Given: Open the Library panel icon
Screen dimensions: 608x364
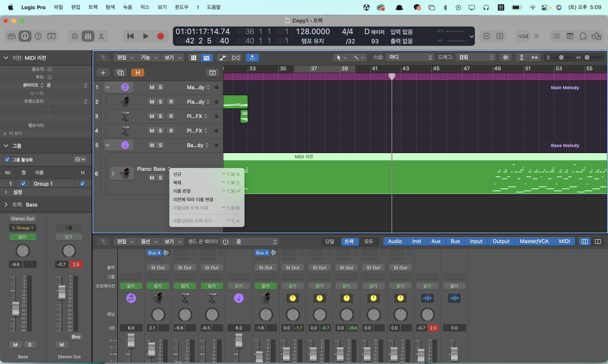Looking at the screenshot, I should tap(11, 36).
